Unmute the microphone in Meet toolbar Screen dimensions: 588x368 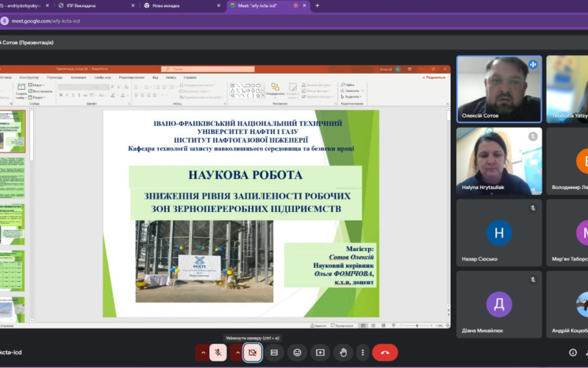pyautogui.click(x=218, y=353)
